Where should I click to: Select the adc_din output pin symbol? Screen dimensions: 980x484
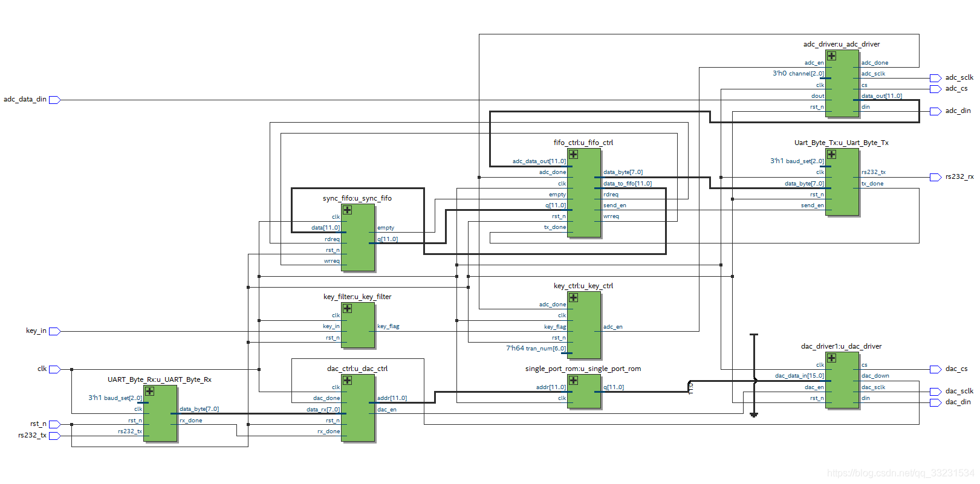935,111
